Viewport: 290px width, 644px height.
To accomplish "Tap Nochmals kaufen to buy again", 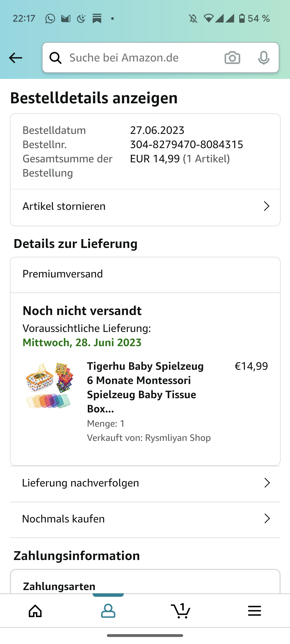I will [63, 519].
